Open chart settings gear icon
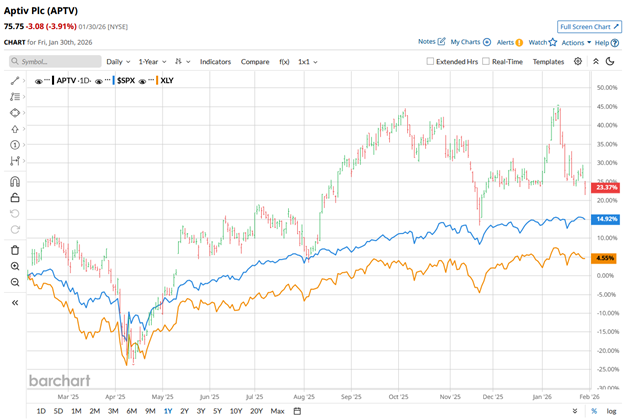Viewport: 624px width, 419px height. point(578,62)
